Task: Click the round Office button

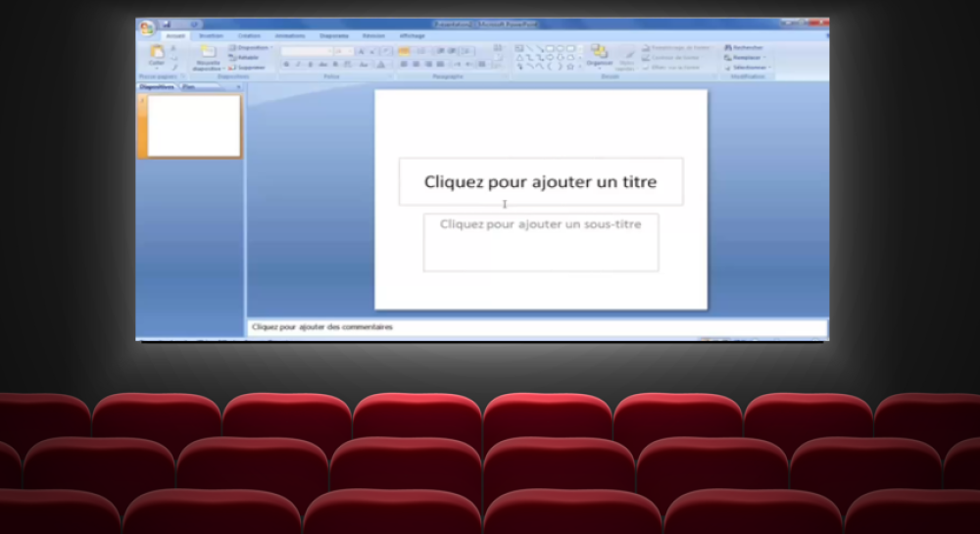Action: click(147, 27)
